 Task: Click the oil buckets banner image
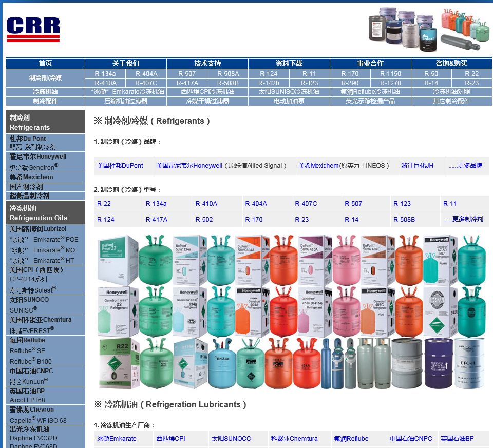403,29
